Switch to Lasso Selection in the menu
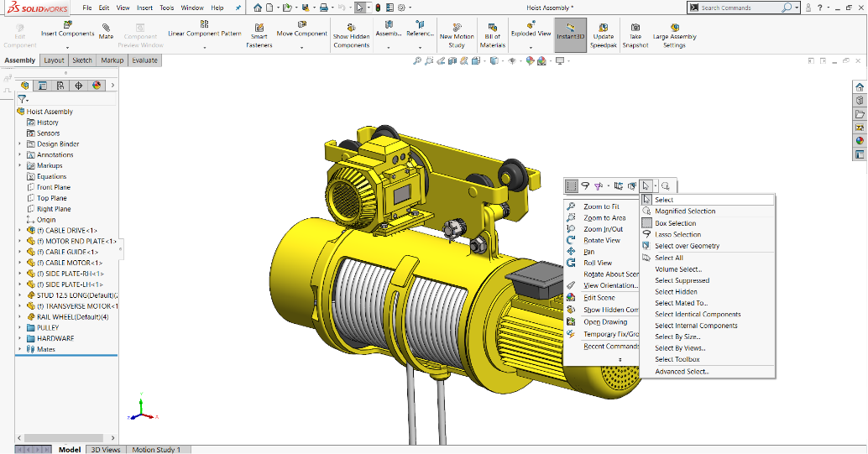Viewport: 868px width, 454px height. [677, 235]
